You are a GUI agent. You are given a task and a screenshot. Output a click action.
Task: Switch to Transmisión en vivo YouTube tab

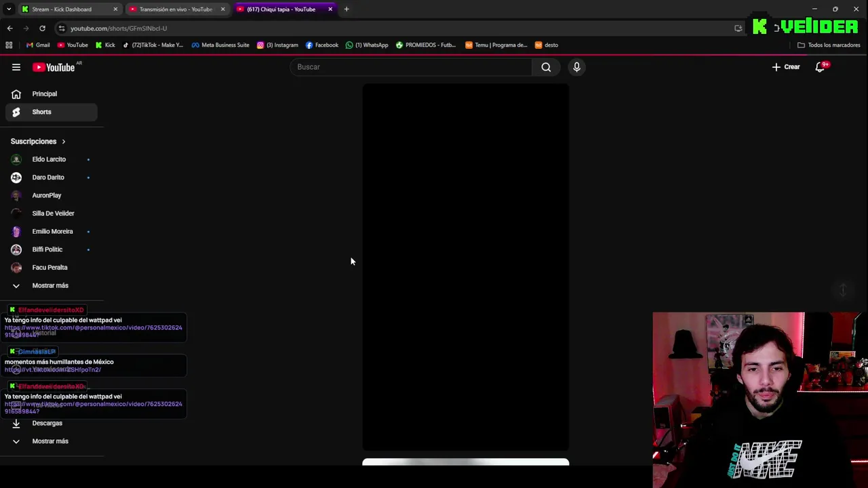point(175,9)
